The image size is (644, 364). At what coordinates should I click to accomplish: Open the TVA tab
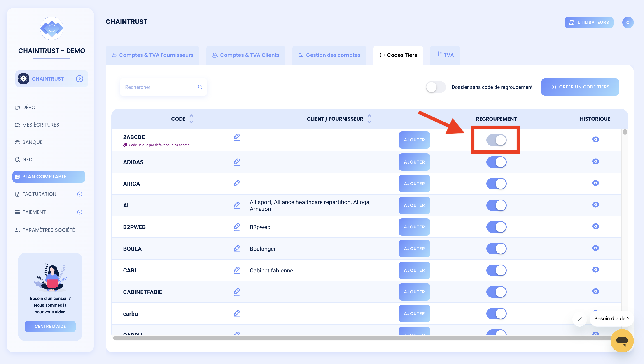click(445, 55)
